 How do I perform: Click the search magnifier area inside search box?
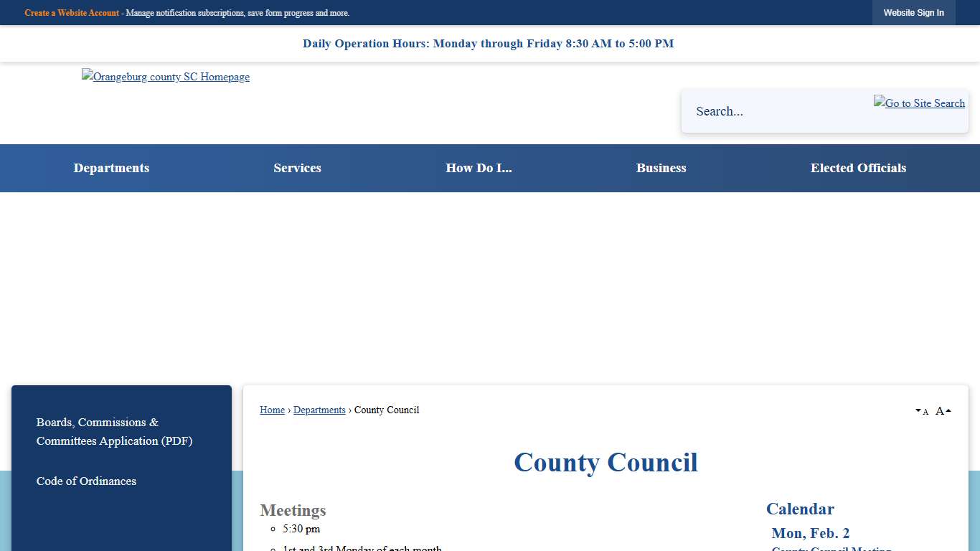(x=919, y=103)
